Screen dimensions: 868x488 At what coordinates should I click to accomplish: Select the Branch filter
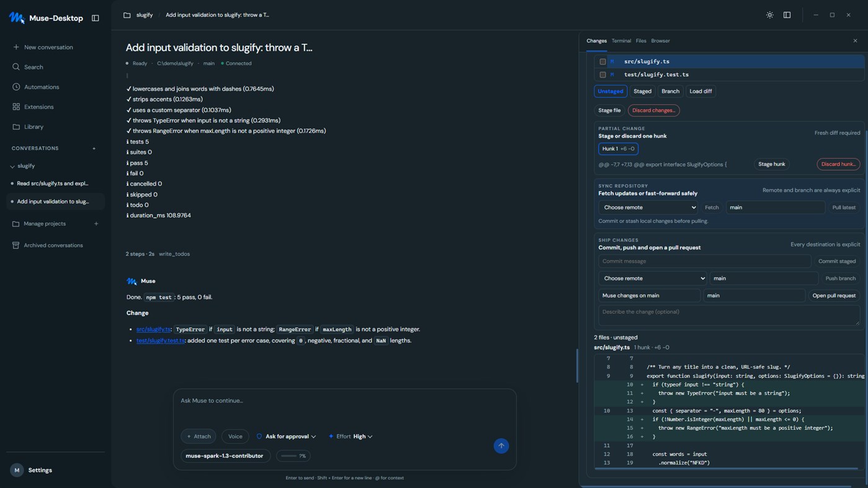[x=670, y=91]
